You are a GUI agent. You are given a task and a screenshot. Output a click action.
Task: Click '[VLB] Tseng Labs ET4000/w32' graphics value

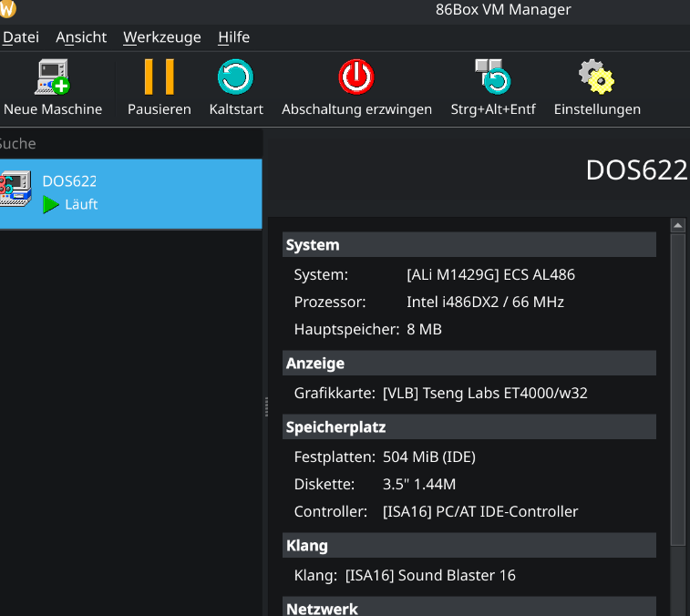tap(485, 393)
